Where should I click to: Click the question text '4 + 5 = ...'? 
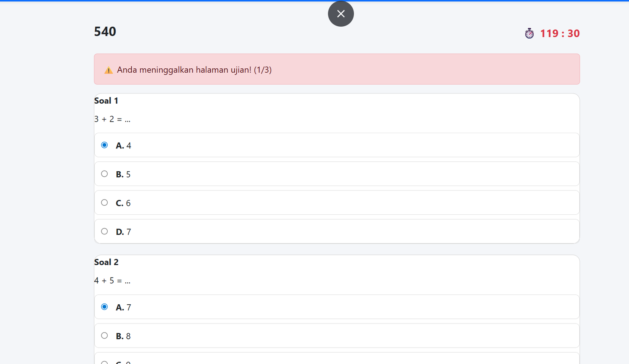coord(112,281)
